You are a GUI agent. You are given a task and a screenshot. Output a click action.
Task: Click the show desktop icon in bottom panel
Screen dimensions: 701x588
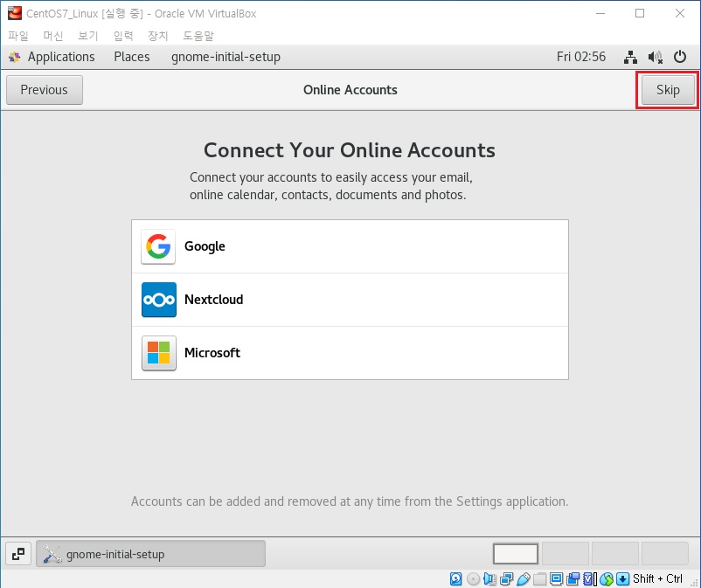[x=18, y=554]
